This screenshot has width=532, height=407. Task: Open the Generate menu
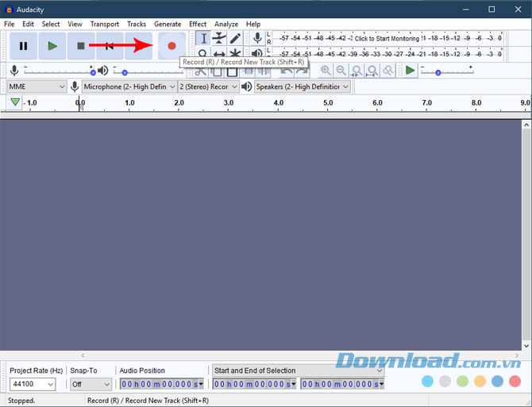[168, 24]
